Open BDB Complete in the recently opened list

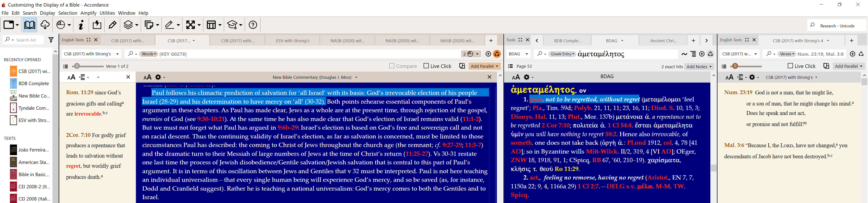30,84
